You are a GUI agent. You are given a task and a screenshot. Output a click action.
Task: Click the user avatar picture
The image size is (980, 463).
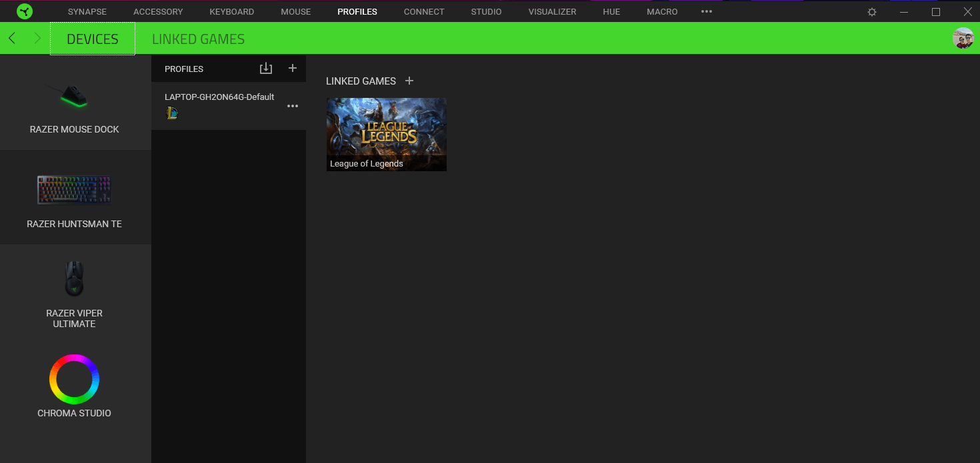coord(963,39)
